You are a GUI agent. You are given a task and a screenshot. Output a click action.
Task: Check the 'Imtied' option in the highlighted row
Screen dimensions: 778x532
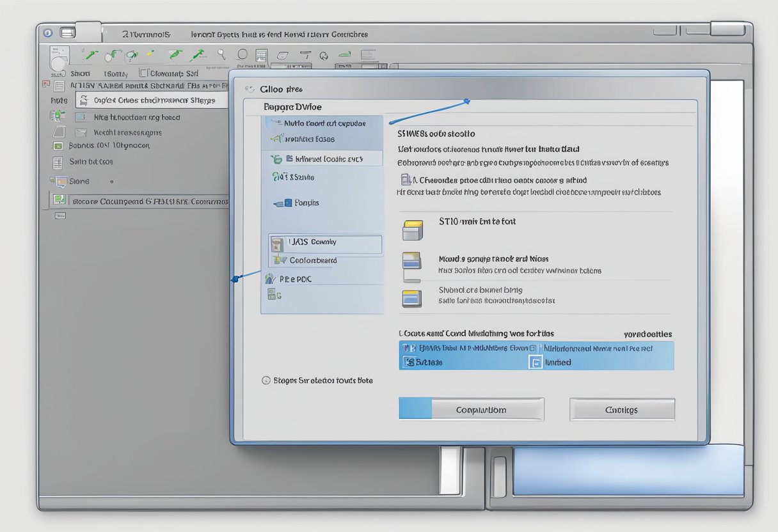pos(536,362)
